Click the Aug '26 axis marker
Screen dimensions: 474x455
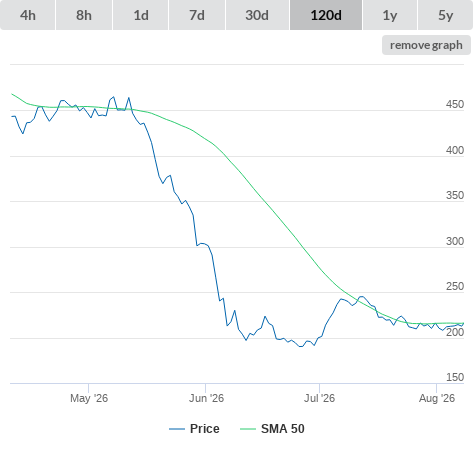[x=437, y=398]
